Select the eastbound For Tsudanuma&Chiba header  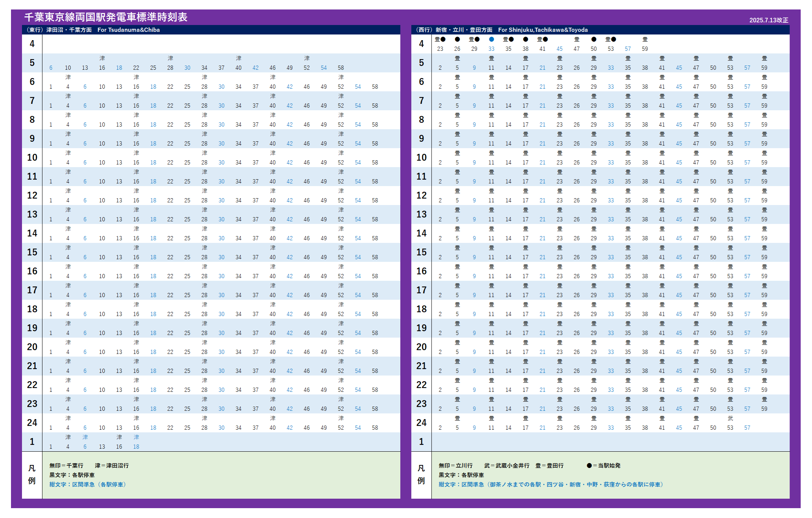pyautogui.click(x=129, y=30)
